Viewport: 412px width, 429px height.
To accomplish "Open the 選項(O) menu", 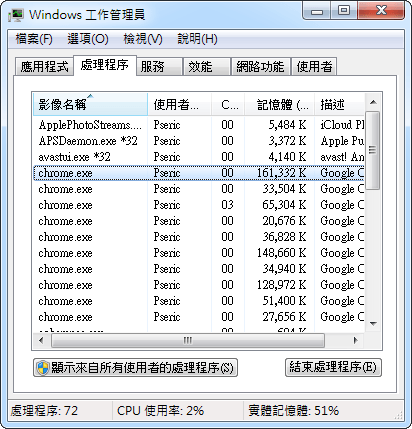I will click(88, 39).
